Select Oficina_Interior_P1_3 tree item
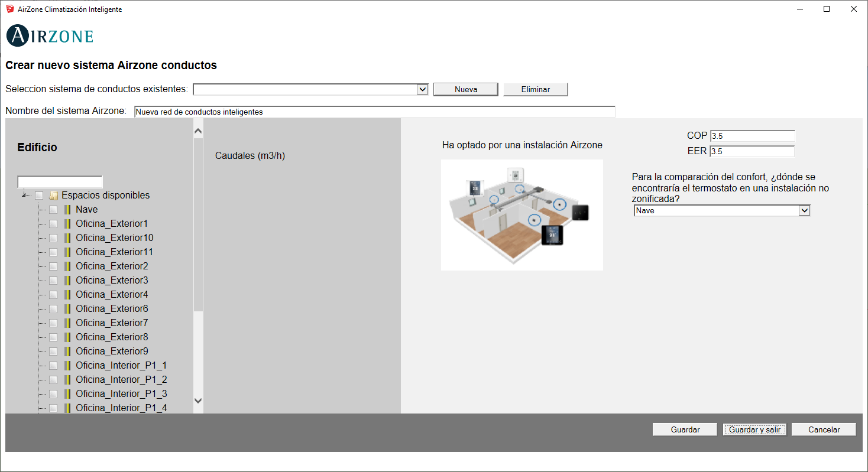 pyautogui.click(x=121, y=394)
